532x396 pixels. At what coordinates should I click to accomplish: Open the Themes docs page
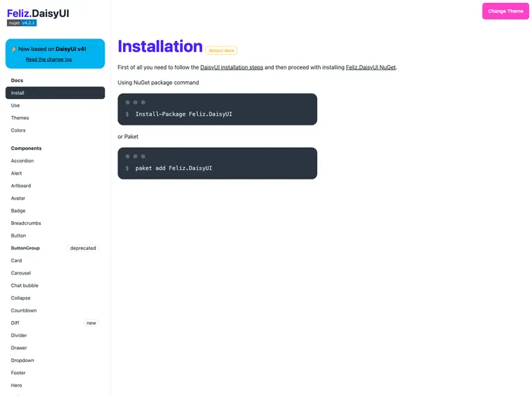pyautogui.click(x=20, y=118)
